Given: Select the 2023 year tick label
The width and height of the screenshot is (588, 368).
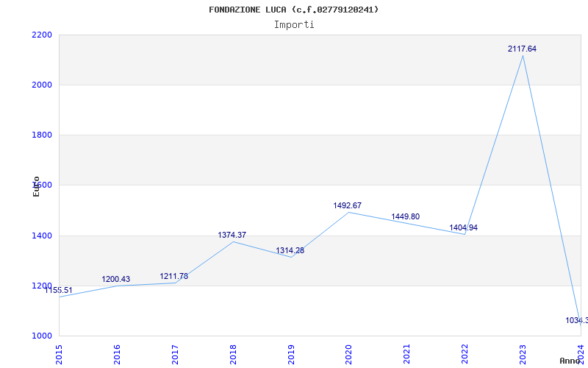Looking at the screenshot, I should [523, 353].
